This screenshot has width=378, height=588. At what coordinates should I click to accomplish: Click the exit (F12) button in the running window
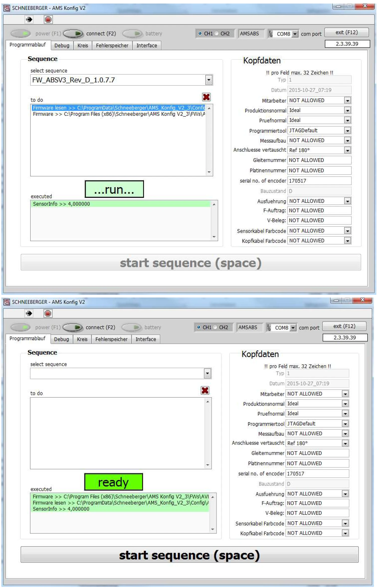346,32
